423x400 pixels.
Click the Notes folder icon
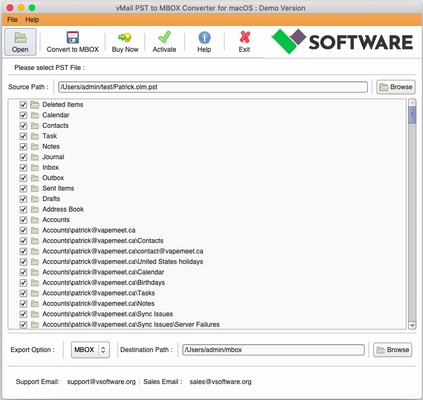point(35,147)
